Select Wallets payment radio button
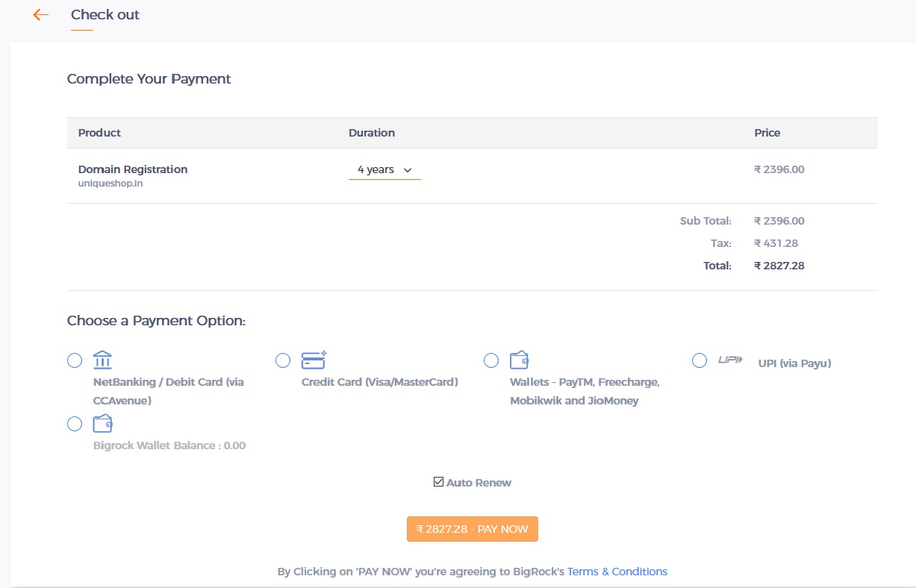This screenshot has width=916, height=588. [x=491, y=360]
